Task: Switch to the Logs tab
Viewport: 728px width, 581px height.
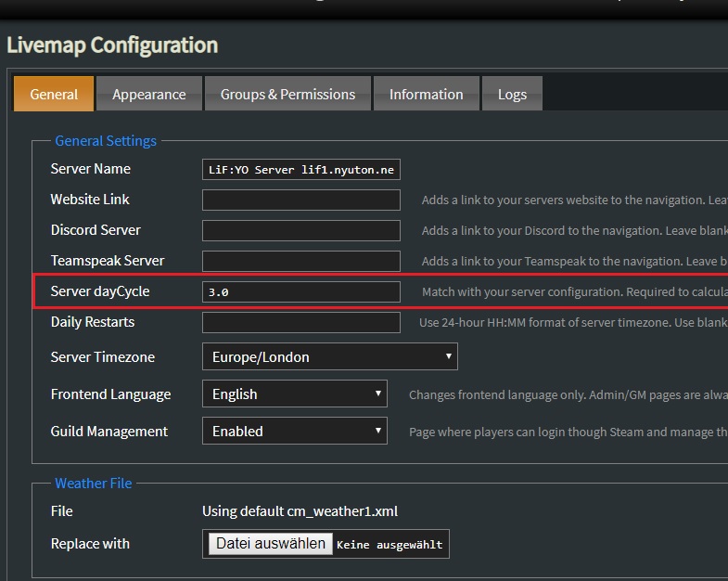Action: (512, 94)
